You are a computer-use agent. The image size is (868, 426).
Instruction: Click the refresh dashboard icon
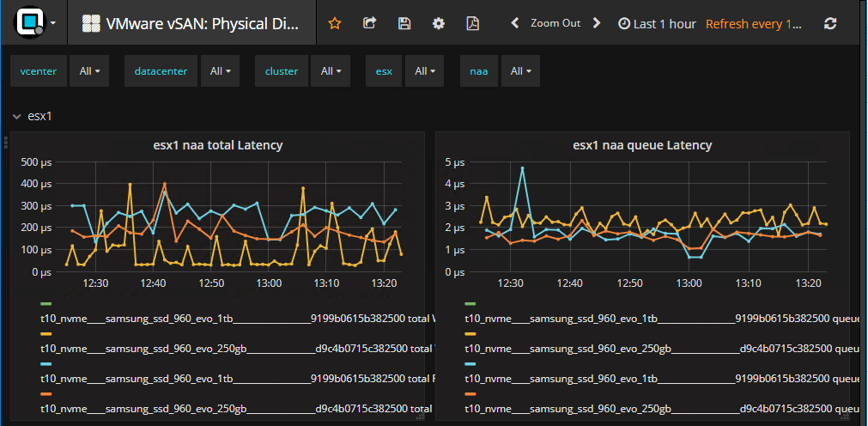(829, 23)
